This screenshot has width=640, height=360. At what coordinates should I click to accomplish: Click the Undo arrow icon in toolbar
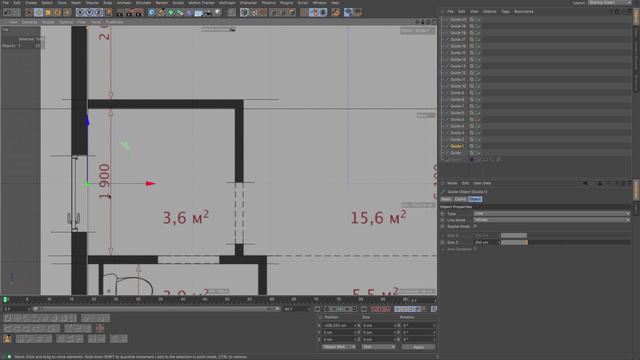[7, 13]
